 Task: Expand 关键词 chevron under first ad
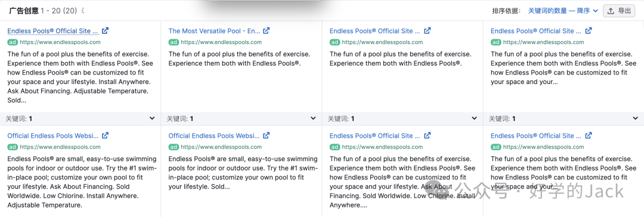[152, 119]
